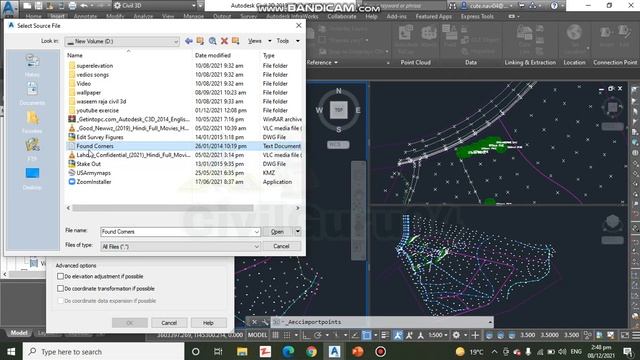
Task: Click Cancel in the import points dialog
Action: 169,322
